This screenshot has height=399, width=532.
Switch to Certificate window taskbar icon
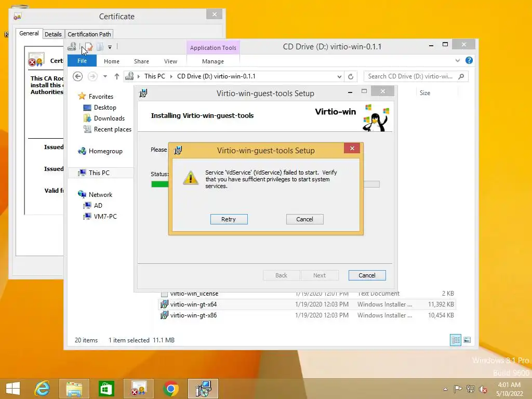point(138,389)
